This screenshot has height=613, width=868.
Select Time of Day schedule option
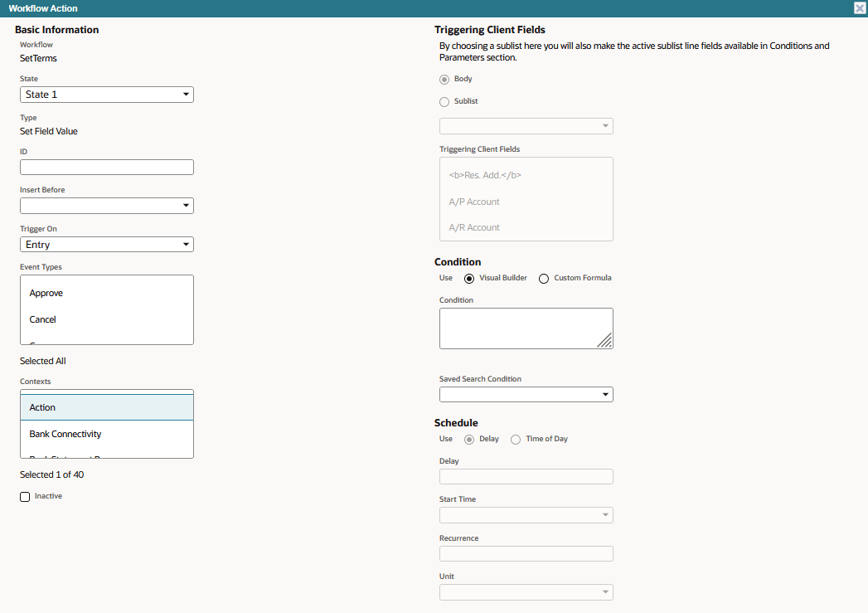(x=516, y=440)
